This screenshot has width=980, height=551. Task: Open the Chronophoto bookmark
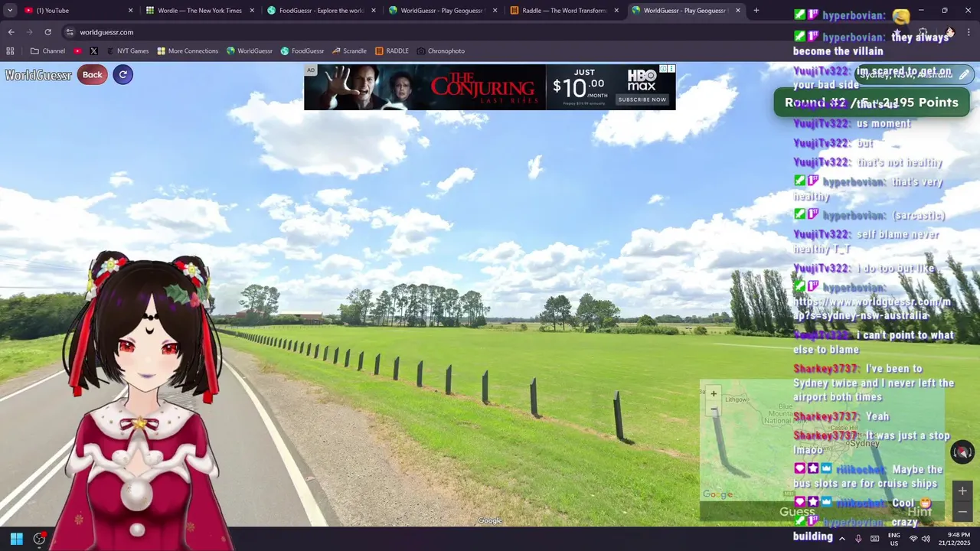coord(441,51)
